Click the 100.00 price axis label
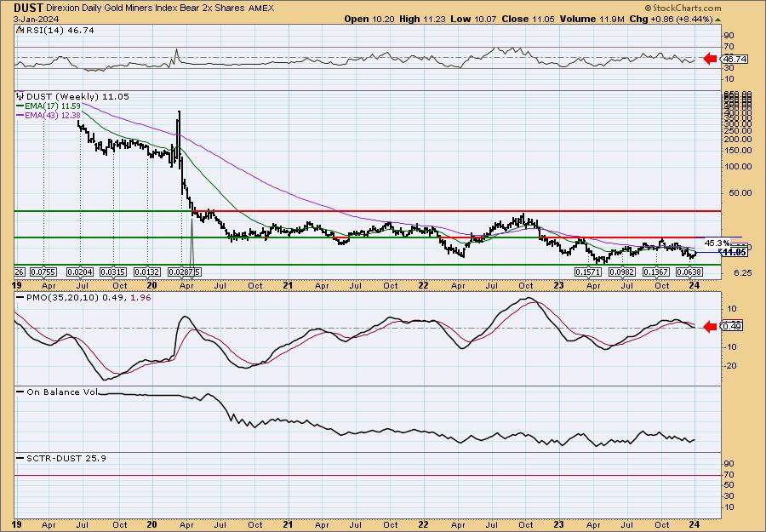766x532 pixels. click(738, 167)
